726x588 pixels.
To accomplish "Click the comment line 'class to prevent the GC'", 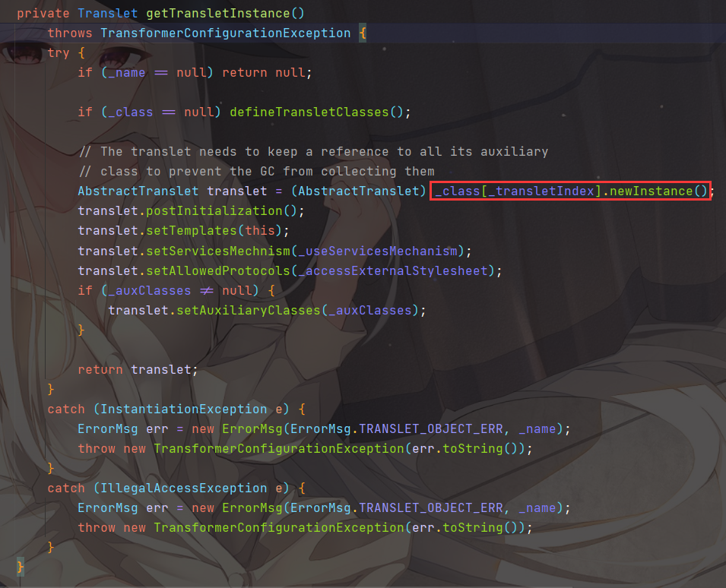I will click(256, 172).
